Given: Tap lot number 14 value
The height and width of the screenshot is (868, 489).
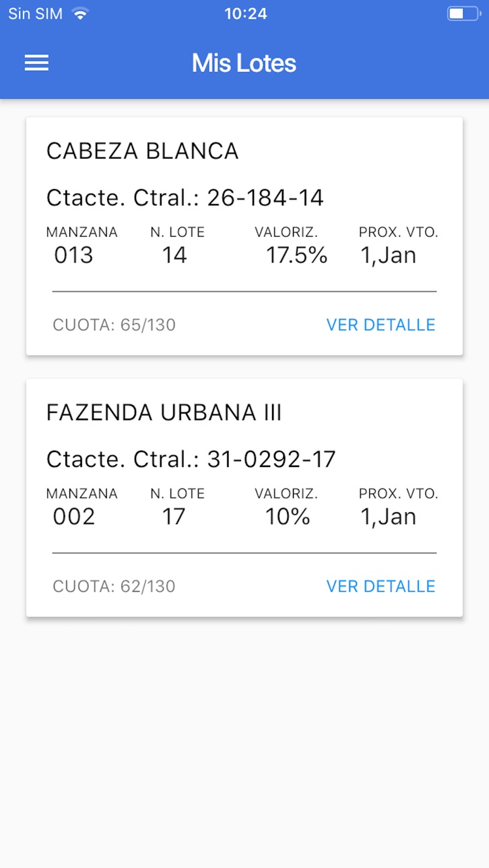Looking at the screenshot, I should pos(174,255).
